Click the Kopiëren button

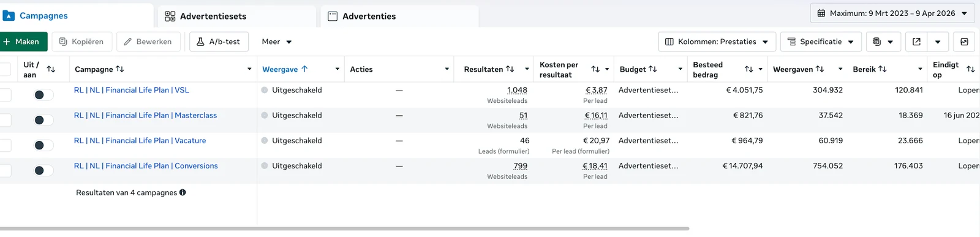pos(82,42)
